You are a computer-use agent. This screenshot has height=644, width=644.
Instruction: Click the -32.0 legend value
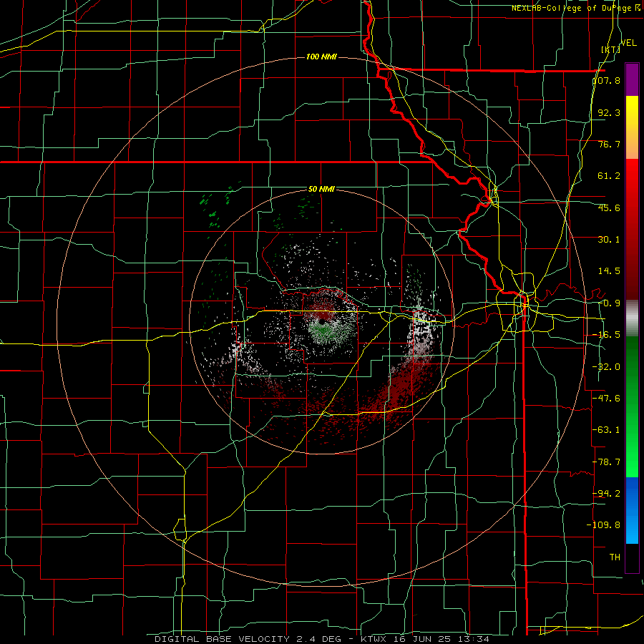pyautogui.click(x=607, y=366)
